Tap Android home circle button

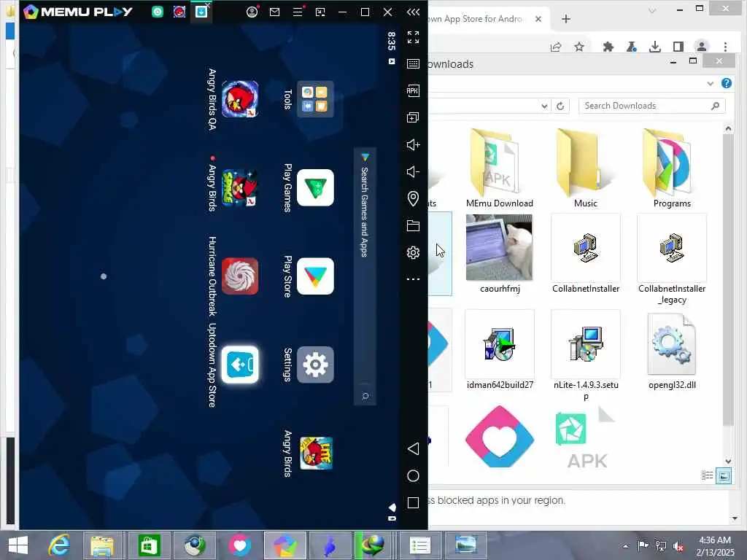(413, 475)
